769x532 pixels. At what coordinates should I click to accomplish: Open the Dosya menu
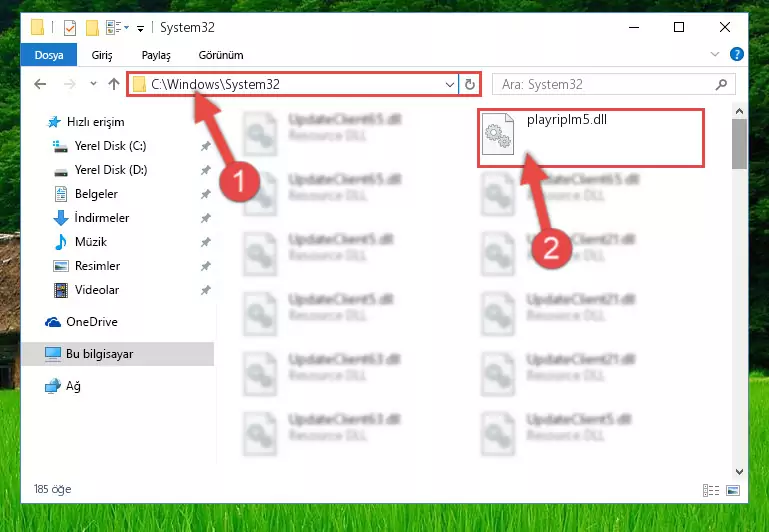coord(49,55)
